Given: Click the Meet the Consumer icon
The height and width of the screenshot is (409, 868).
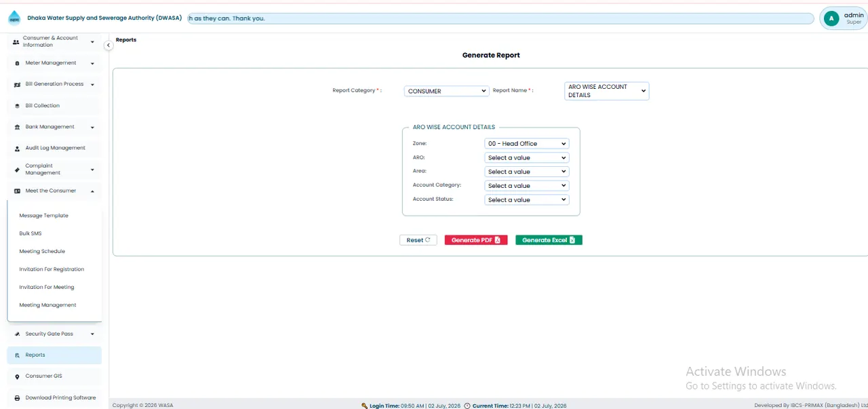Looking at the screenshot, I should (x=17, y=191).
